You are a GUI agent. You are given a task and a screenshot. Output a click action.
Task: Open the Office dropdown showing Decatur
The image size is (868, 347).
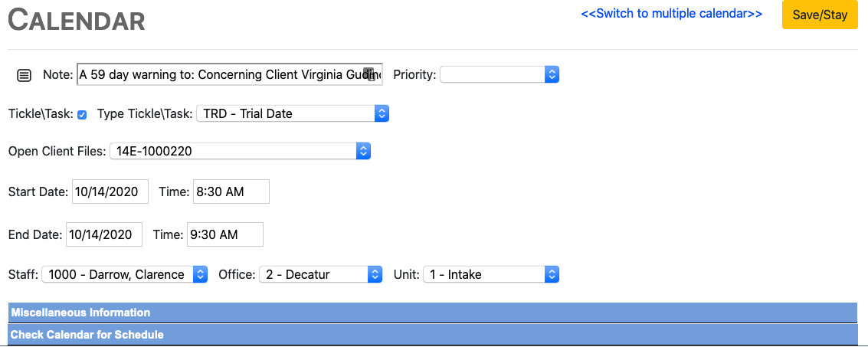click(x=320, y=273)
